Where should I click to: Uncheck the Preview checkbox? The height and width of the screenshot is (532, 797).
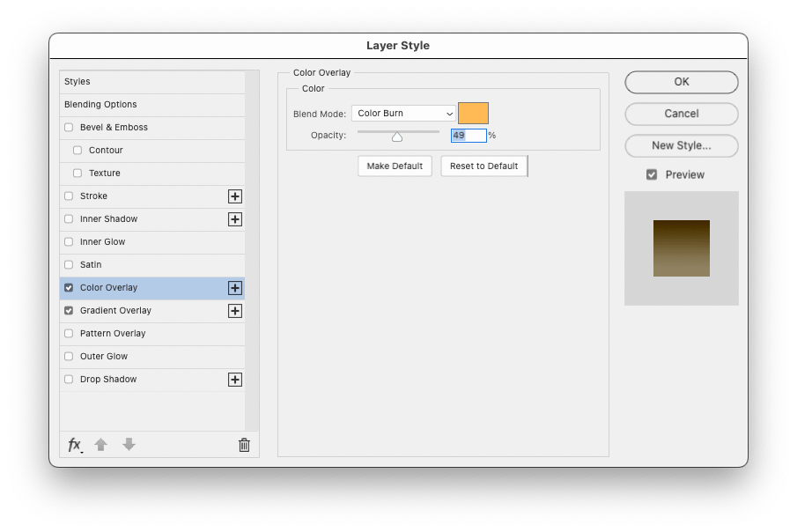652,174
